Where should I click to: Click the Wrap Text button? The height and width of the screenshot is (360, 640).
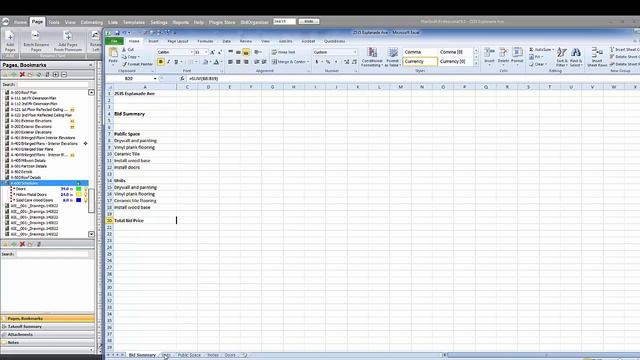283,52
